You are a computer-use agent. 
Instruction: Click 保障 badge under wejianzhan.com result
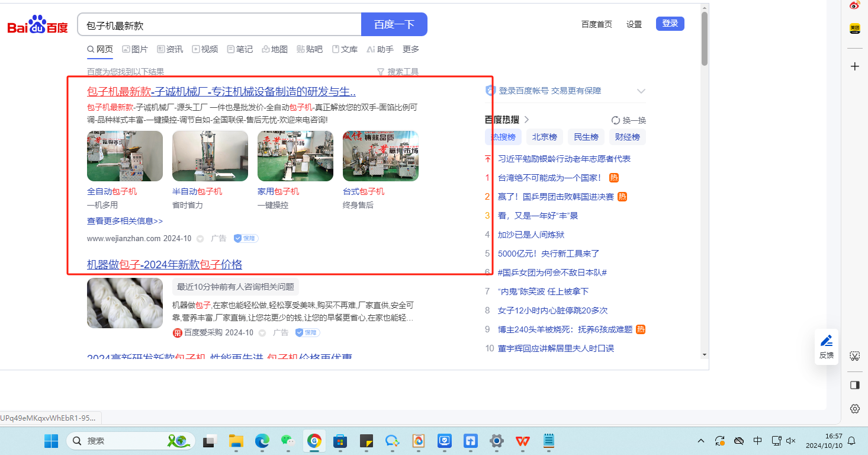point(246,238)
